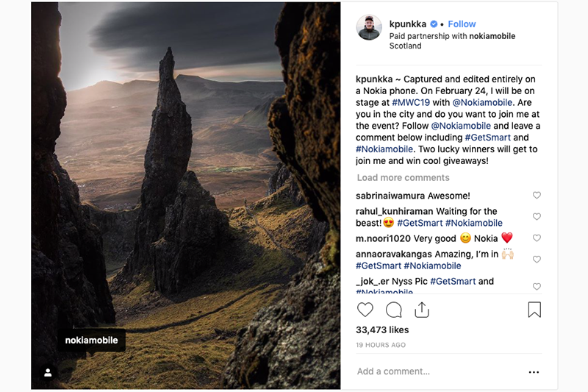
Task: Like the post with the heart icon
Action: pos(365,310)
